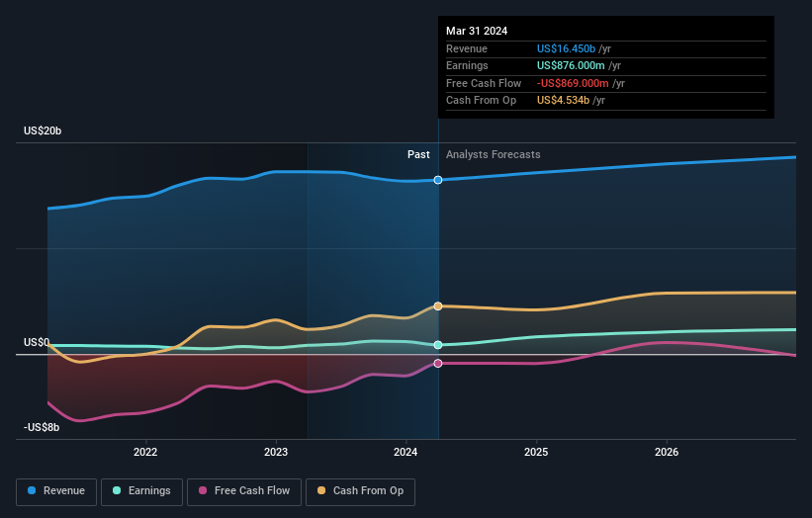Click the US$4.534b cash from op value

pos(563,101)
